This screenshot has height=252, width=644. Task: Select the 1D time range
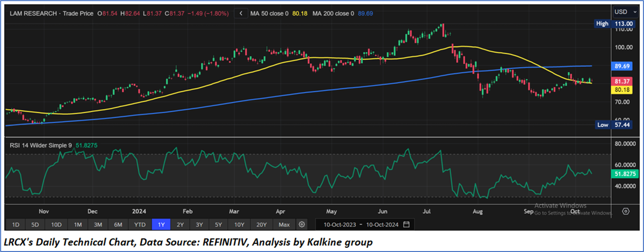pyautogui.click(x=16, y=224)
